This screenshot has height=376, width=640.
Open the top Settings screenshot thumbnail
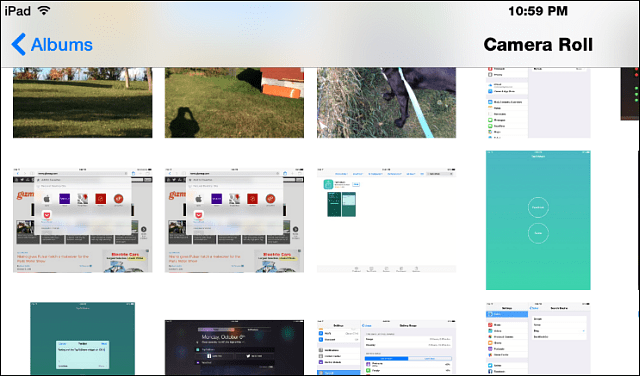pos(538,102)
